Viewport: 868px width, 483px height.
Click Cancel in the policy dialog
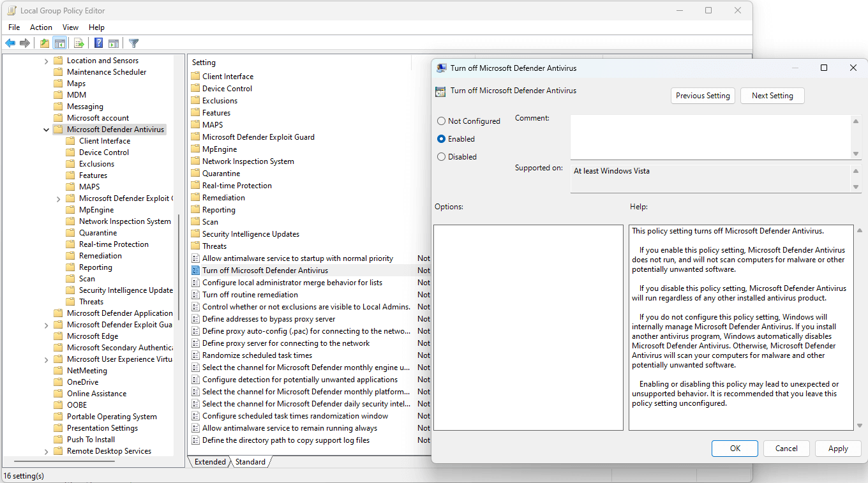(x=786, y=449)
